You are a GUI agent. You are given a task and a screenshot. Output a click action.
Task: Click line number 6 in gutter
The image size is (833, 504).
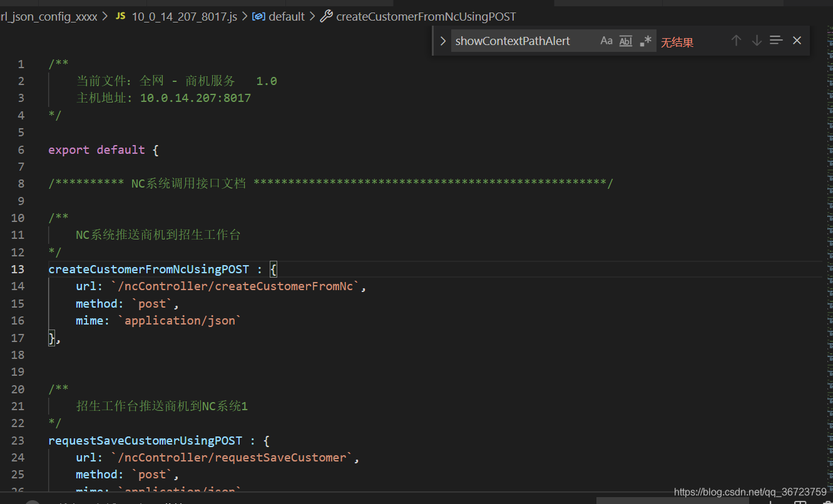click(21, 149)
